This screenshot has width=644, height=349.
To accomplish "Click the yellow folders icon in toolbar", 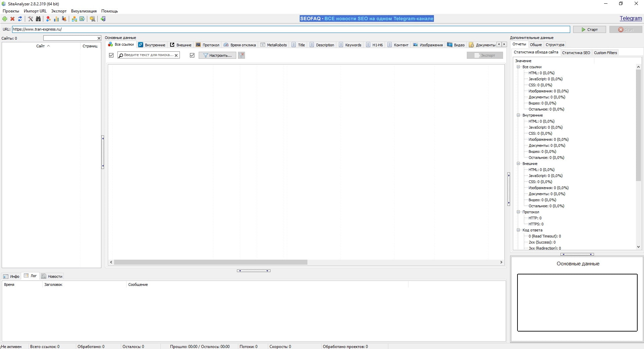I will click(x=93, y=19).
